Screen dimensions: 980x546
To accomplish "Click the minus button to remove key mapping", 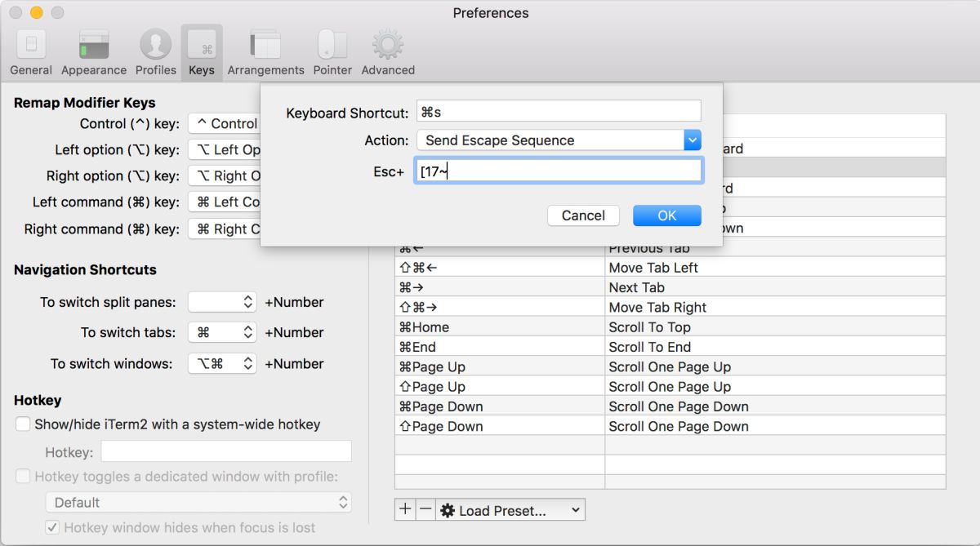I will 425,510.
